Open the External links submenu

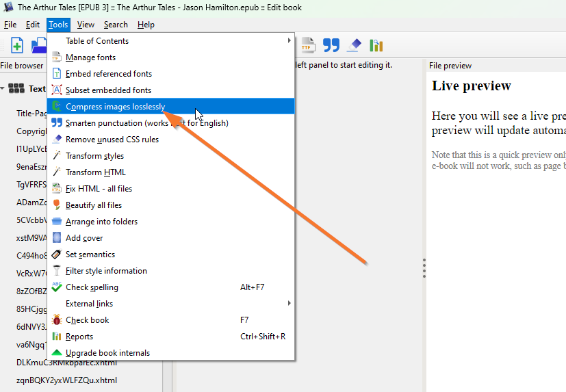[170, 304]
